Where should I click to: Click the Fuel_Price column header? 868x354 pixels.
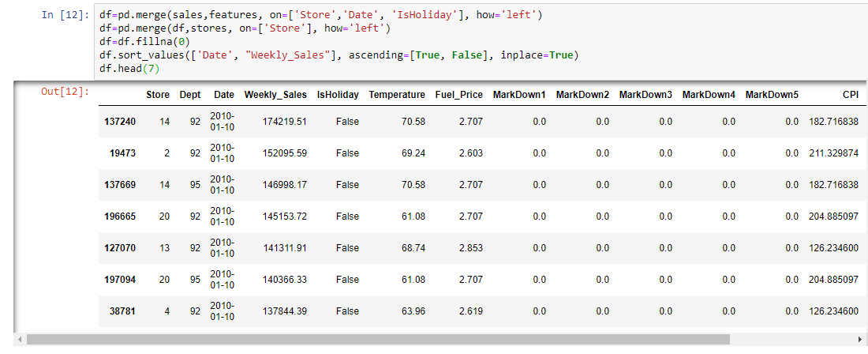point(459,96)
